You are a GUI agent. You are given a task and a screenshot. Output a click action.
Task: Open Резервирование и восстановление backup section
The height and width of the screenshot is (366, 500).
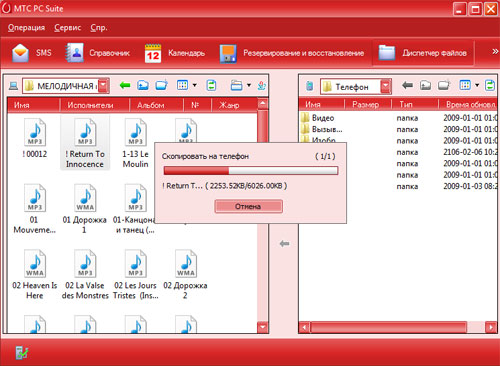coord(292,53)
